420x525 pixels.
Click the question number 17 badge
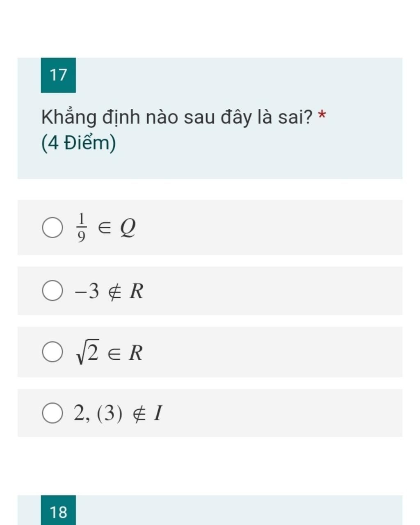58,75
